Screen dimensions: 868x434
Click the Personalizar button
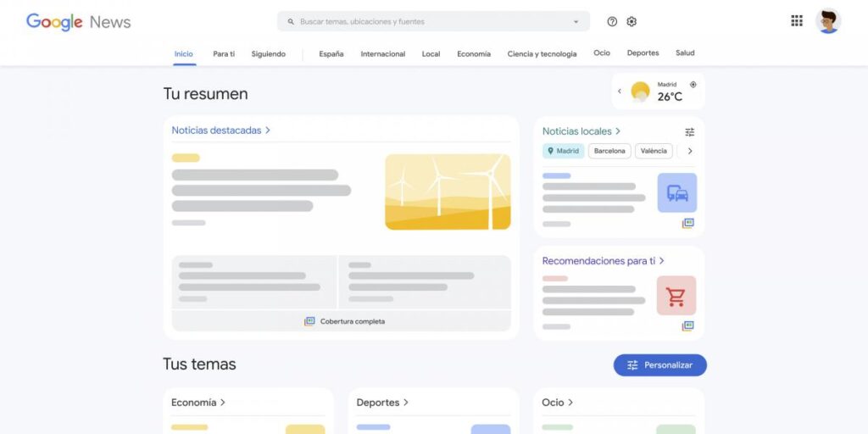pos(659,365)
